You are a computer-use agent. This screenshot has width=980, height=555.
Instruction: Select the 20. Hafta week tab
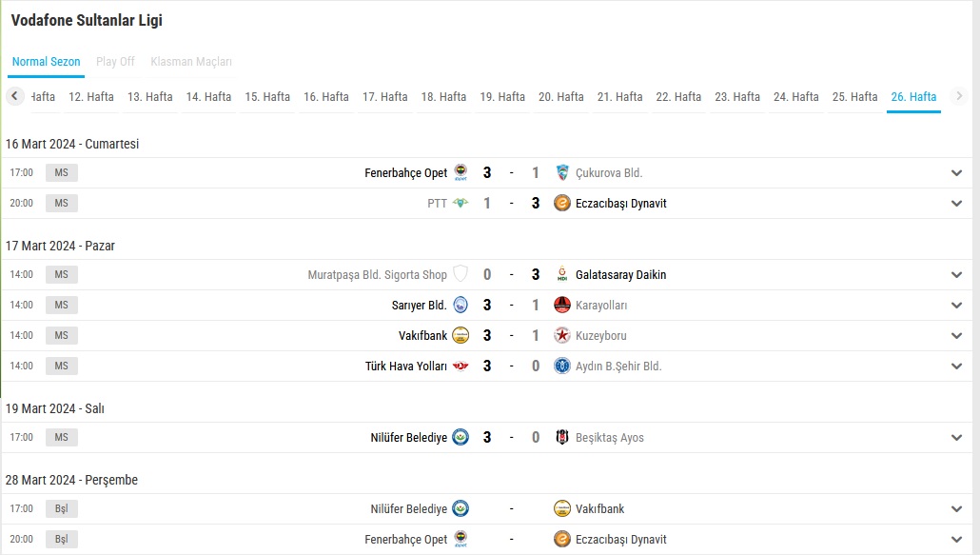pos(561,97)
